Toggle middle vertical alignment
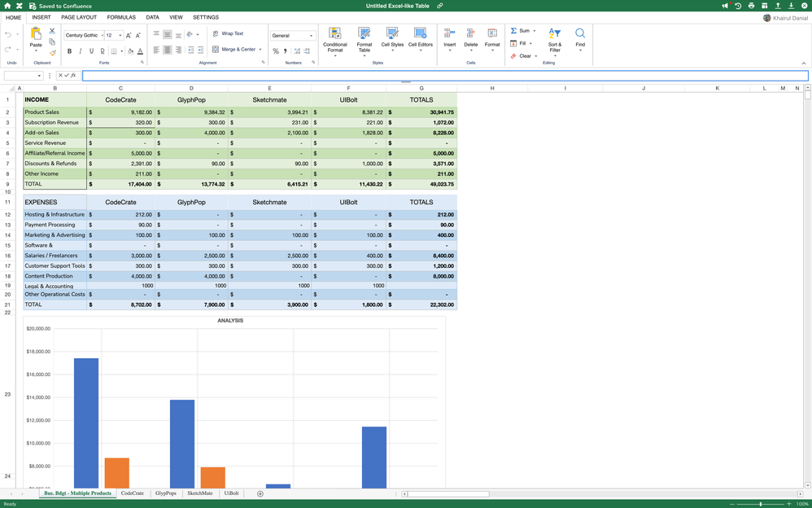 tap(168, 34)
